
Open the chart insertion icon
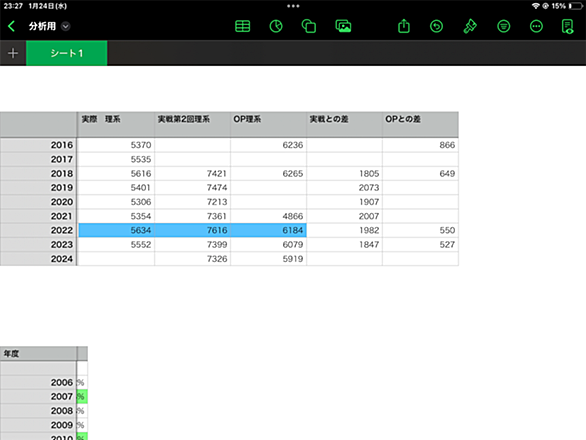276,26
